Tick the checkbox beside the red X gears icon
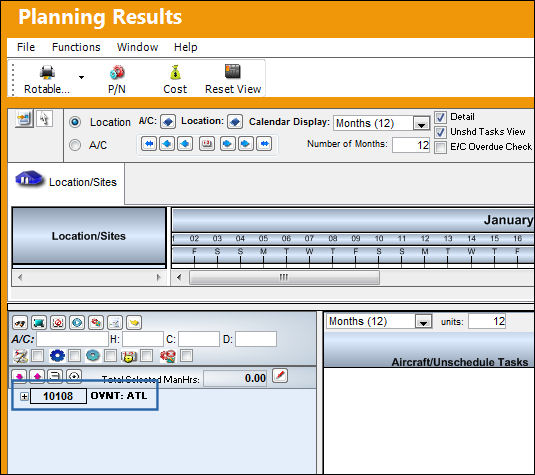The image size is (535, 475). coord(186,355)
